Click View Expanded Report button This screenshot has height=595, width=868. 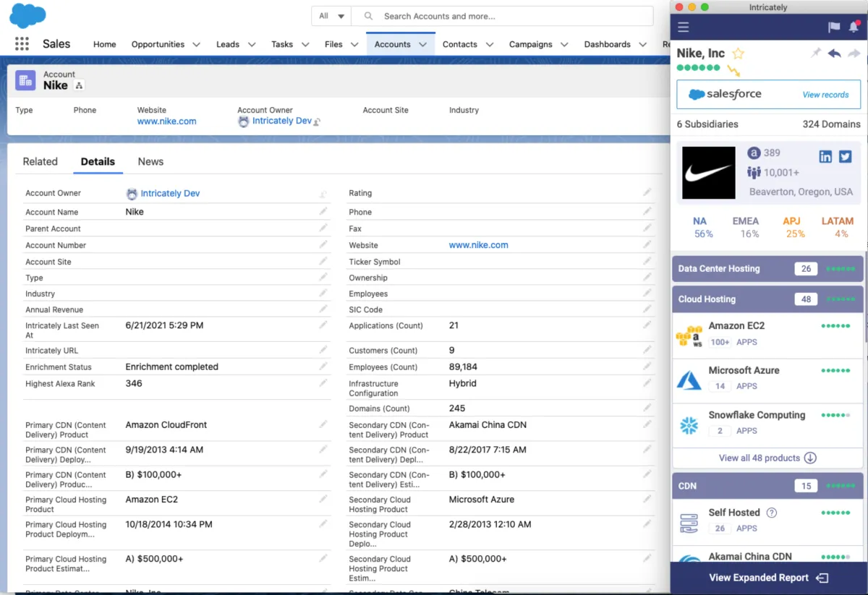768,578
